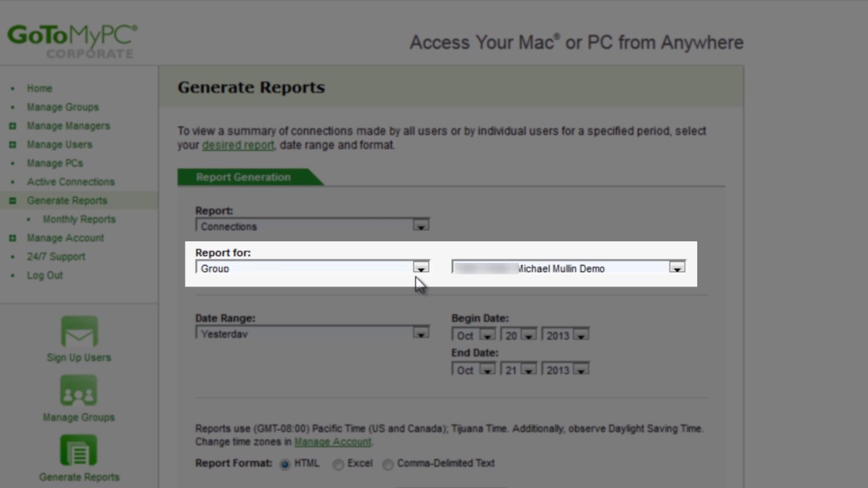Open Monthly Reports sub-item
Screen dimensions: 868x488
(x=79, y=219)
